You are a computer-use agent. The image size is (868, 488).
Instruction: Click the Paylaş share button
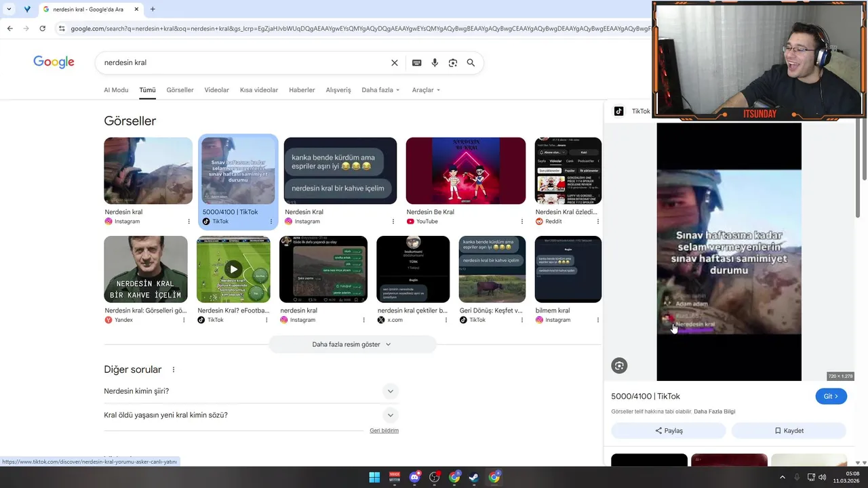(x=669, y=431)
